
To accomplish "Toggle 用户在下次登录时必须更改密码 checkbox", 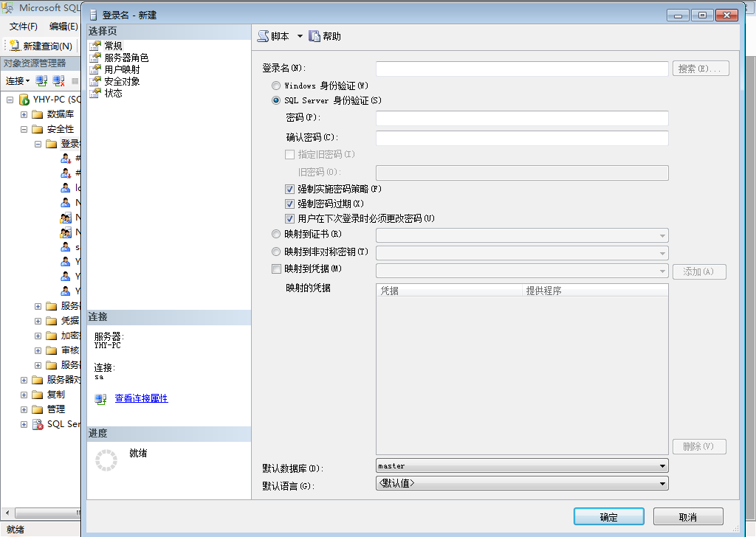I will pyautogui.click(x=289, y=218).
